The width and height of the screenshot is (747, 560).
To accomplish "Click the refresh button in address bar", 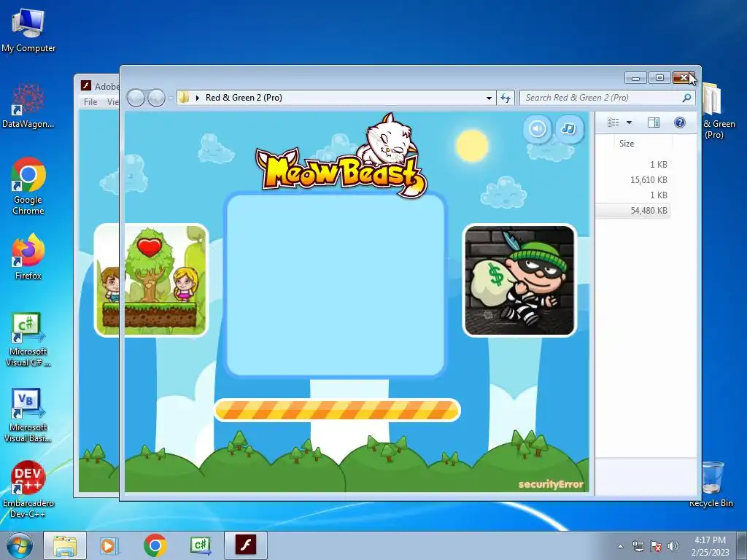I will [x=506, y=98].
